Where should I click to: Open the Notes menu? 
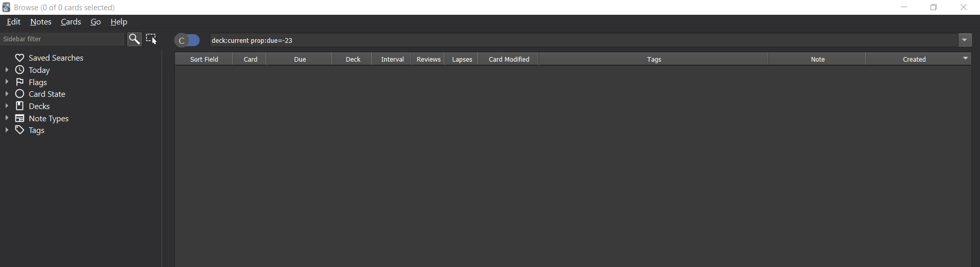41,22
